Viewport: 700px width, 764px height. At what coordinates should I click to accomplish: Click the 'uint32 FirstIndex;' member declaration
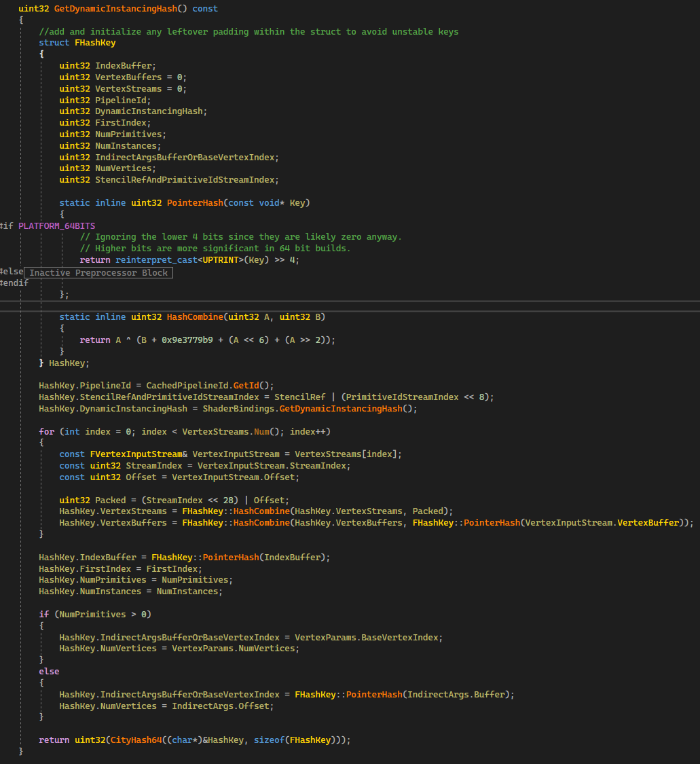(105, 123)
